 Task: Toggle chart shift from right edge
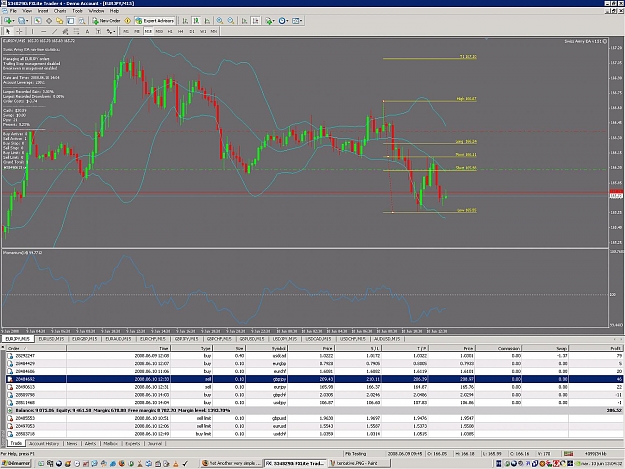click(x=256, y=21)
